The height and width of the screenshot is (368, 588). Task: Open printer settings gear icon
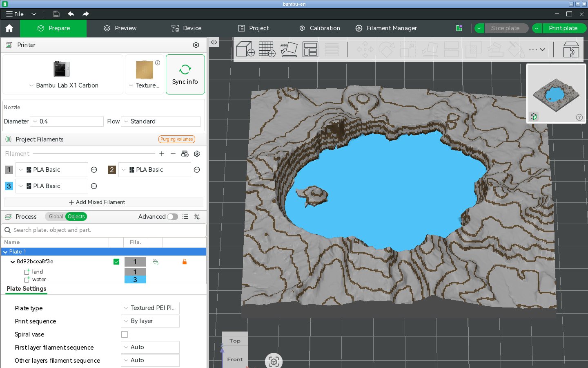point(196,45)
